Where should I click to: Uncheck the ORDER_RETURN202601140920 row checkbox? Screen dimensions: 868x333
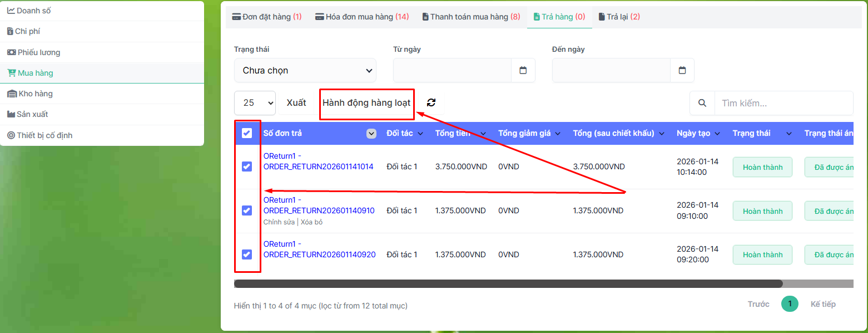(x=247, y=254)
